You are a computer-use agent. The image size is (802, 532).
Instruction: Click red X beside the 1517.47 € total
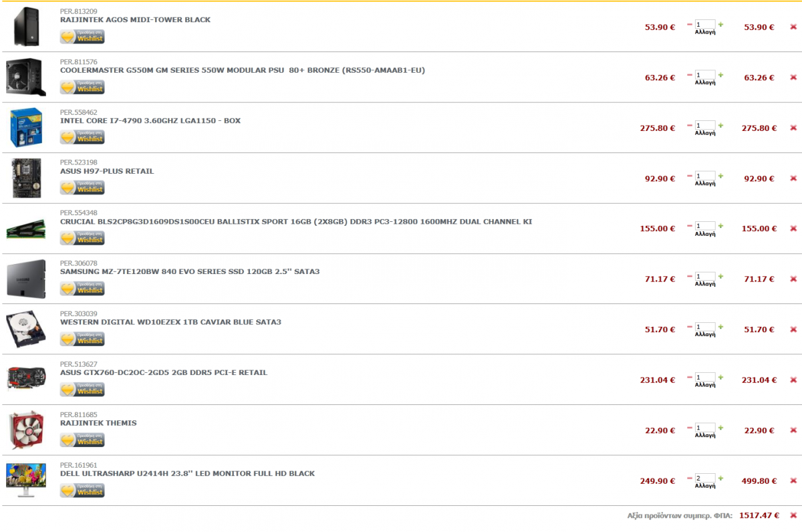(793, 515)
